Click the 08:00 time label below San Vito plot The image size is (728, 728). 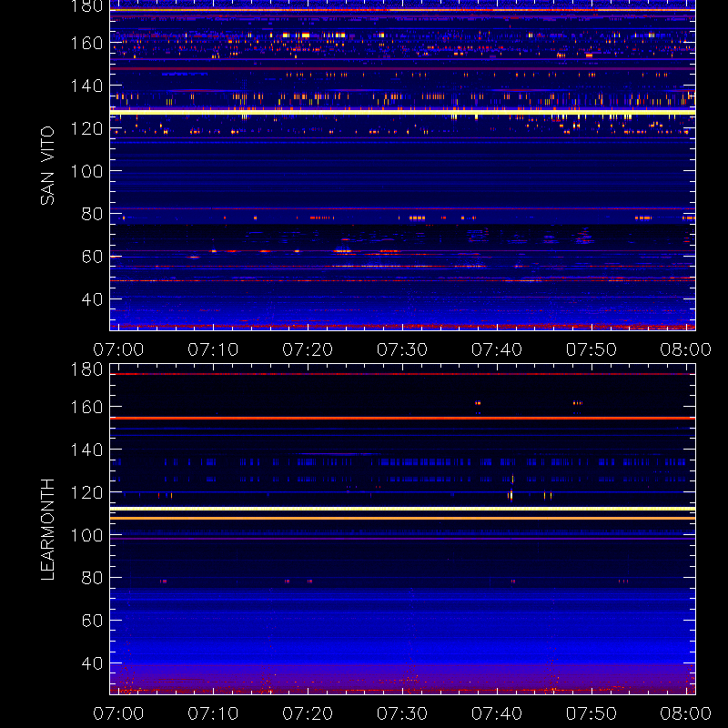pos(686,349)
